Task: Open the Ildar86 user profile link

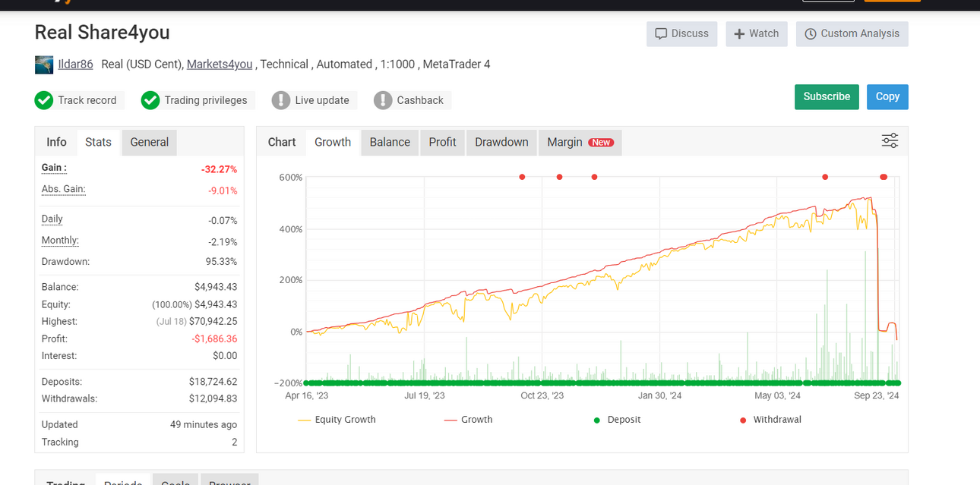Action: tap(75, 65)
